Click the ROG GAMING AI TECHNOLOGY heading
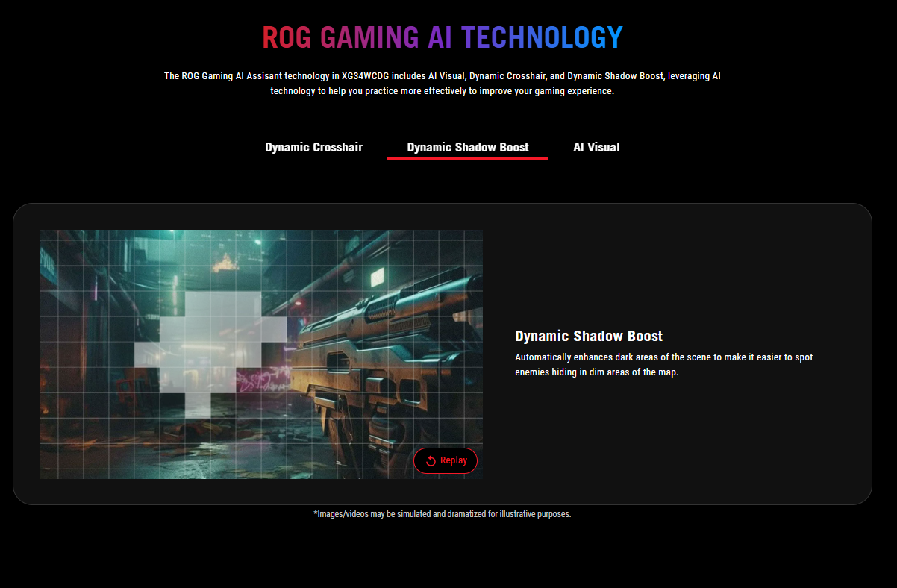This screenshot has width=897, height=588. [x=443, y=37]
